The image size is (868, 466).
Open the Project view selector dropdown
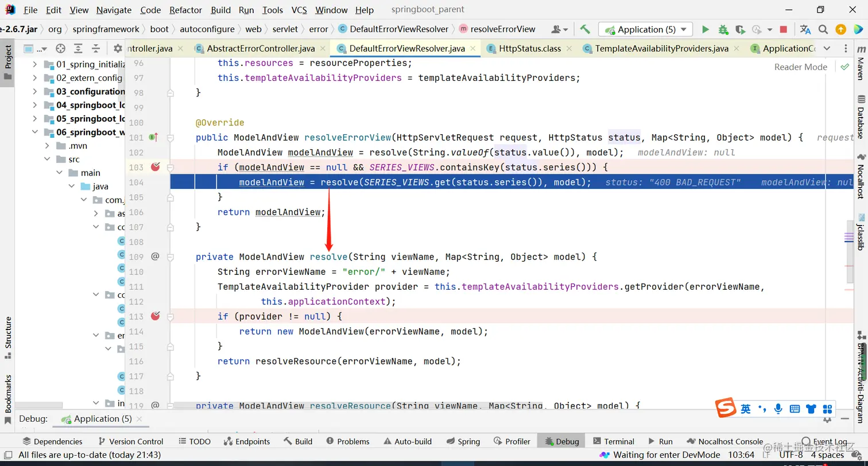click(37, 49)
